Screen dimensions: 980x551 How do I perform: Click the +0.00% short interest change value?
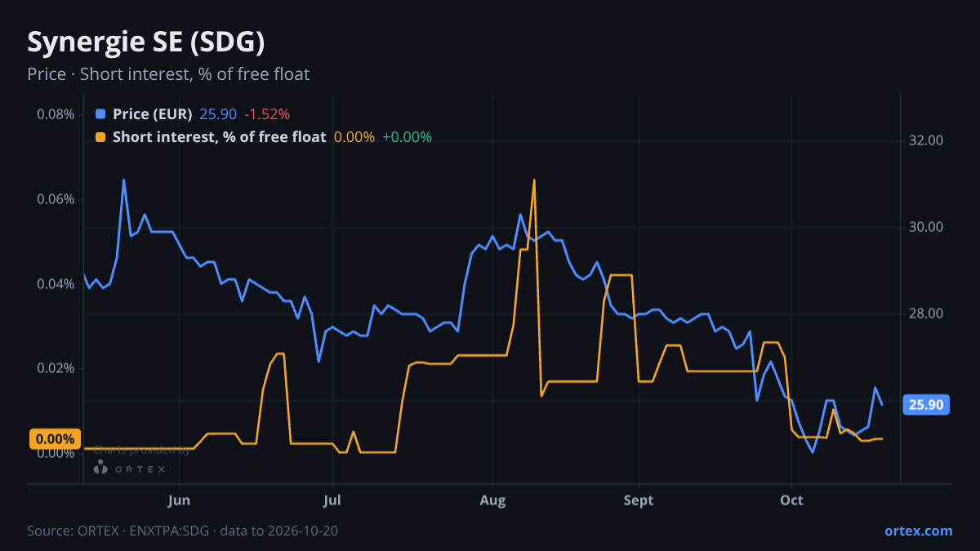pos(407,137)
